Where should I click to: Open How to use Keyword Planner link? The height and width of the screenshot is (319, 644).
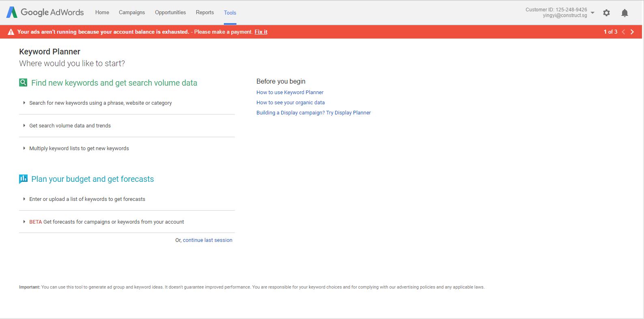(290, 93)
